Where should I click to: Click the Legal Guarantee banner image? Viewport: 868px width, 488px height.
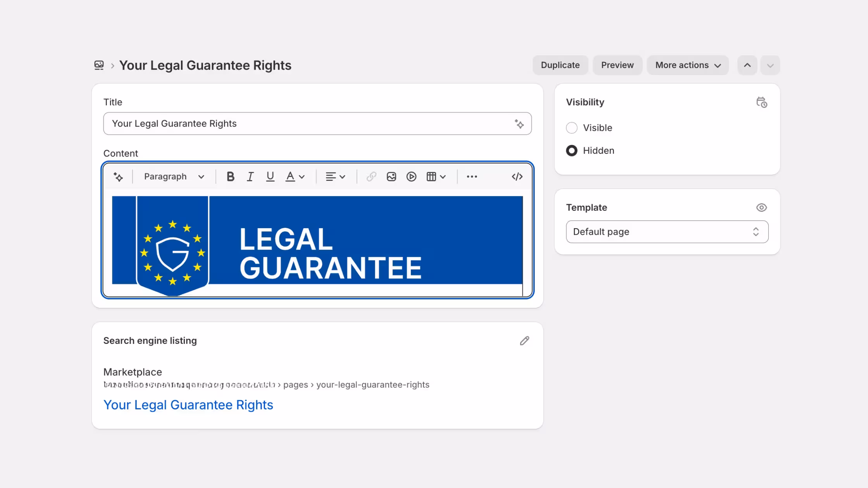317,246
